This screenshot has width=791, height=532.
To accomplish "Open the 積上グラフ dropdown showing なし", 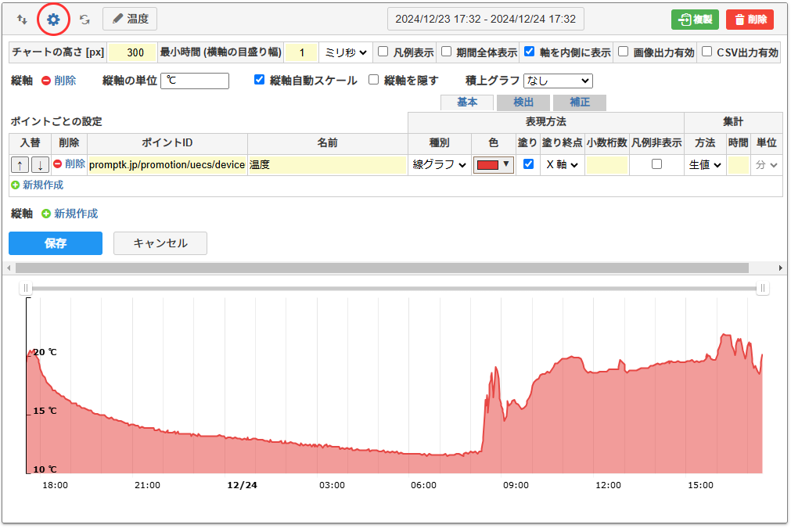I will click(x=558, y=81).
